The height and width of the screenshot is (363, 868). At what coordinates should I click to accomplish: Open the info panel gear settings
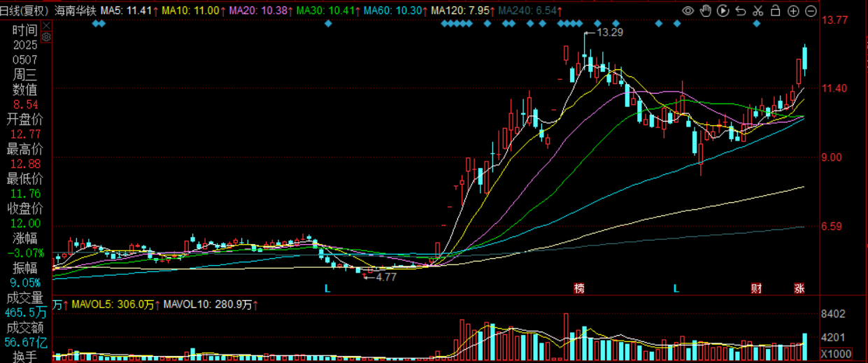46,38
